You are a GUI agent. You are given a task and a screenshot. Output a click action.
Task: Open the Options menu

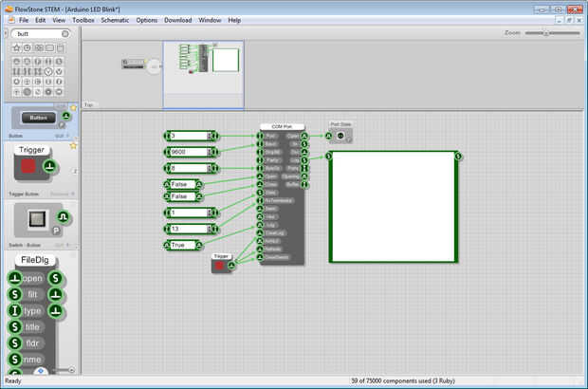tap(147, 20)
